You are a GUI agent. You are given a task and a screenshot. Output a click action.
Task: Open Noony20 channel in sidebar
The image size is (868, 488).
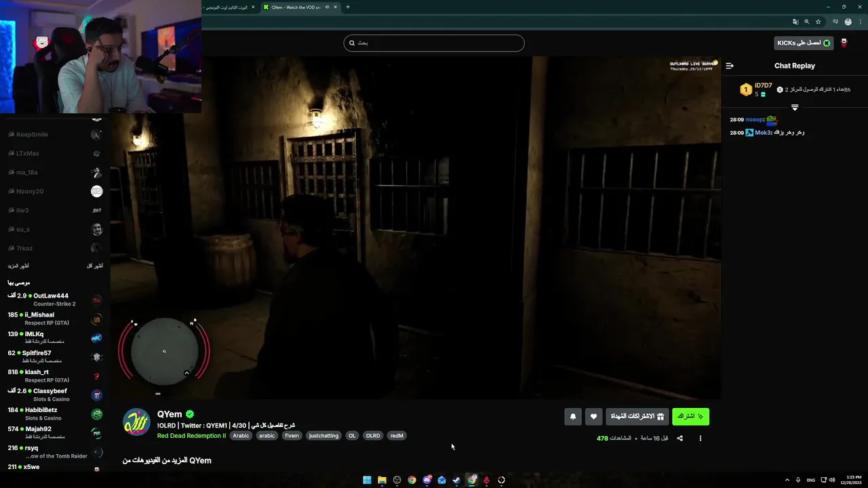(56, 191)
